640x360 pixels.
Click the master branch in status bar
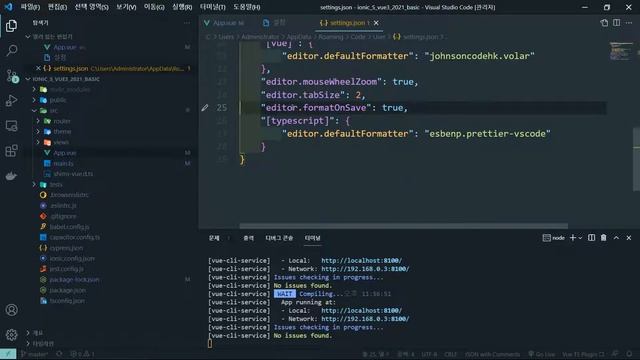click(x=34, y=354)
